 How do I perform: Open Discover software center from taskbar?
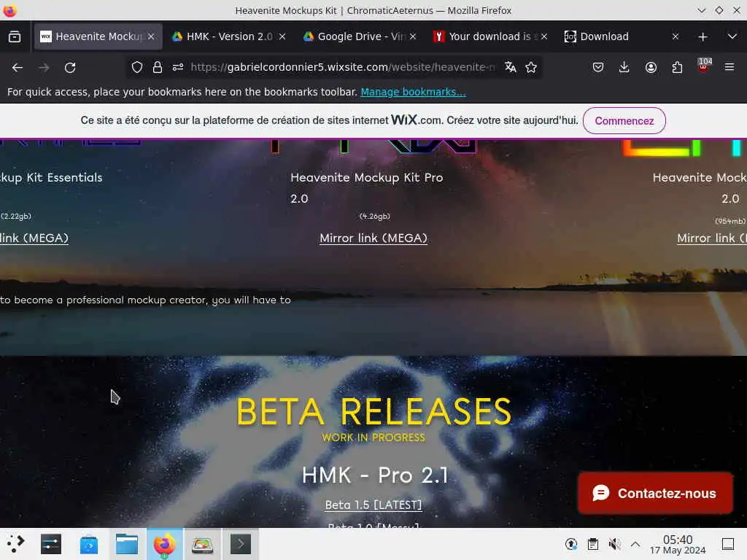click(88, 544)
